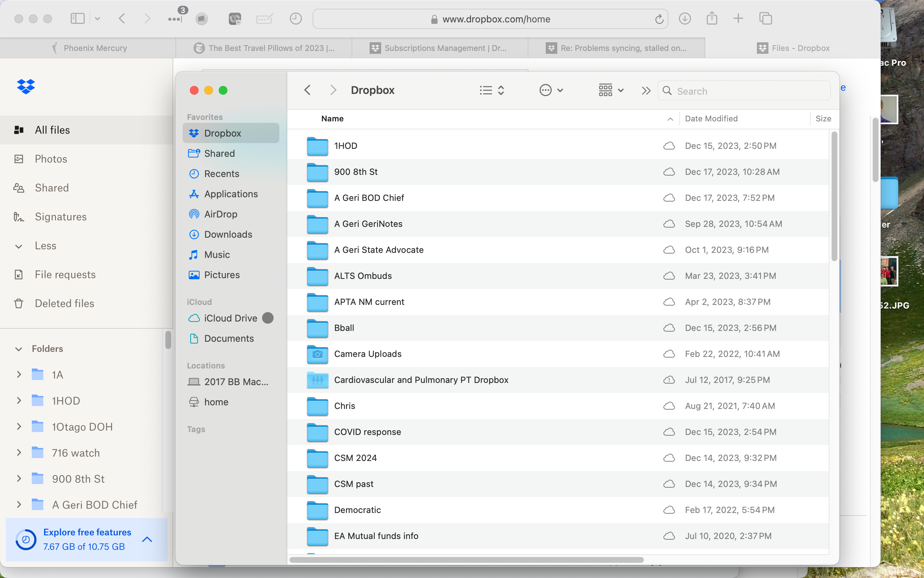Expand the 716 watch folder
Image resolution: width=924 pixels, height=578 pixels.
coord(19,453)
